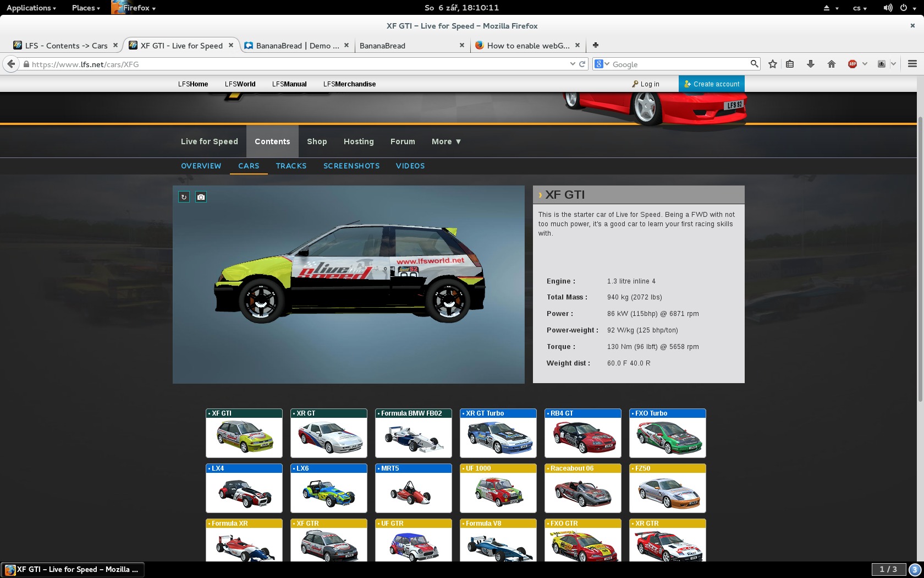The image size is (924, 578).
Task: Expand the More navigation dropdown
Action: coord(446,141)
